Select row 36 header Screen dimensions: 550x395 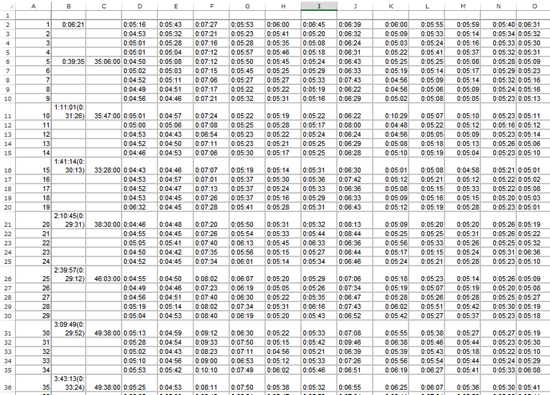tap(8, 384)
